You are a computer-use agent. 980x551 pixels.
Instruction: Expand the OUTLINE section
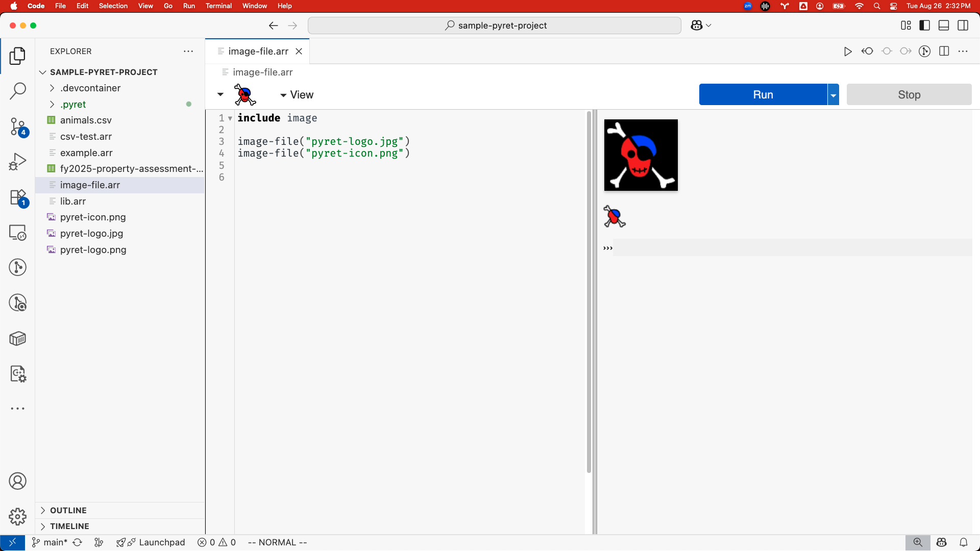click(x=43, y=510)
